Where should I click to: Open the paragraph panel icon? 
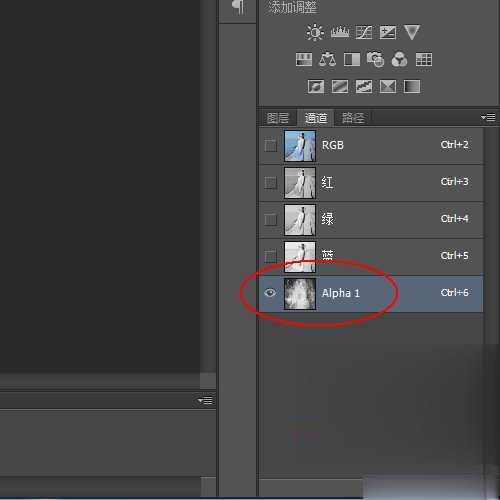[238, 7]
